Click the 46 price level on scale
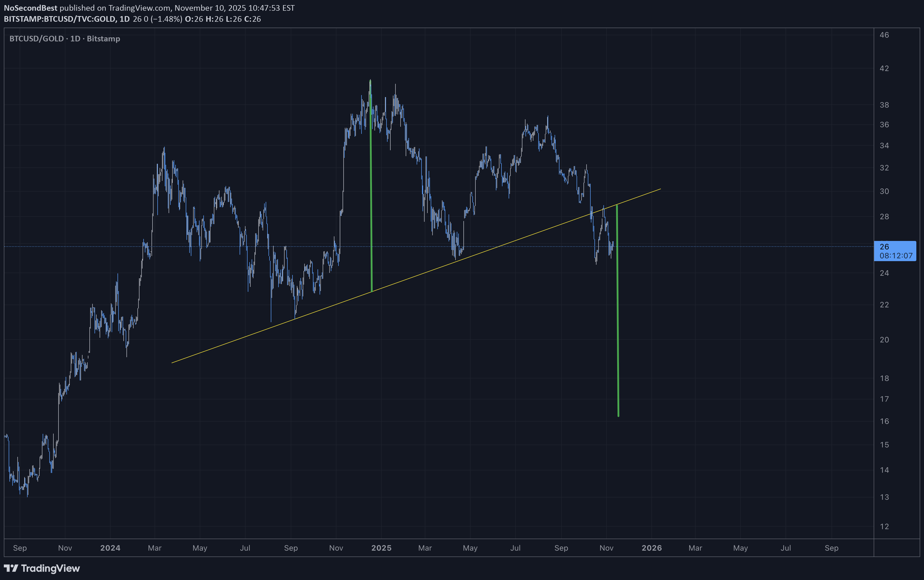This screenshot has height=580, width=924. tap(884, 35)
